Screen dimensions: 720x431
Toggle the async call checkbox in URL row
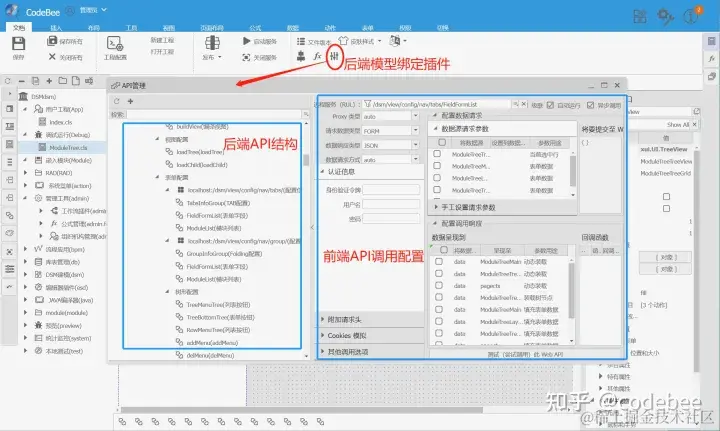pos(591,105)
